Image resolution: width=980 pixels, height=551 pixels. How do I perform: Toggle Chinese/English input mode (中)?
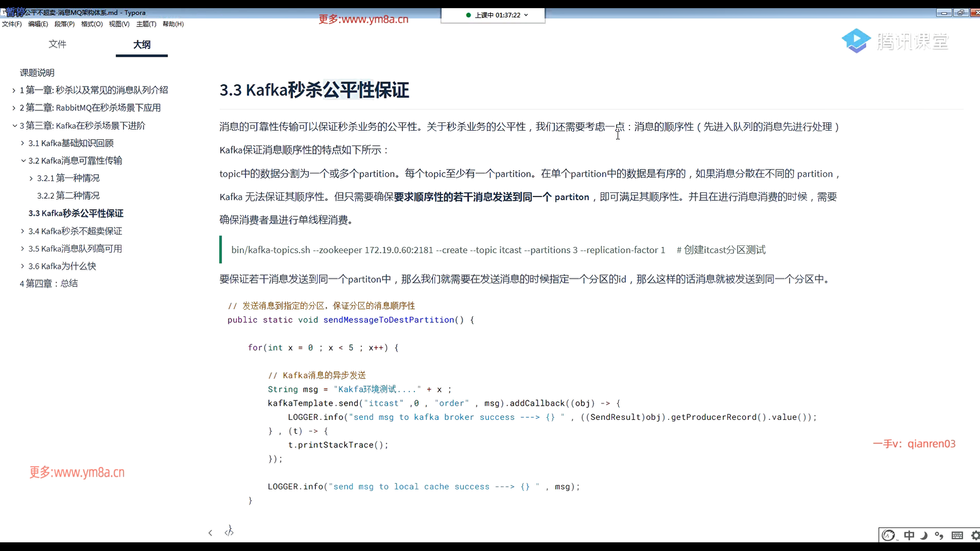pos(909,535)
